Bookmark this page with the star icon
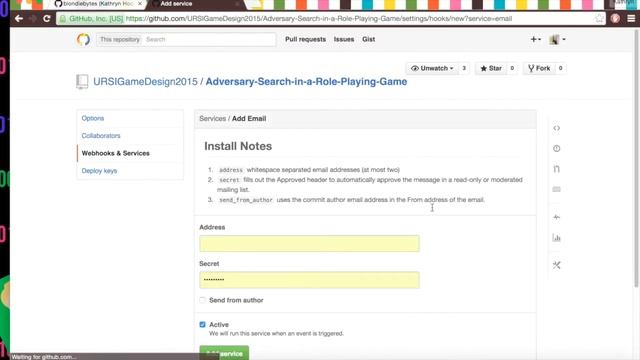640x360 pixels. 599,18
